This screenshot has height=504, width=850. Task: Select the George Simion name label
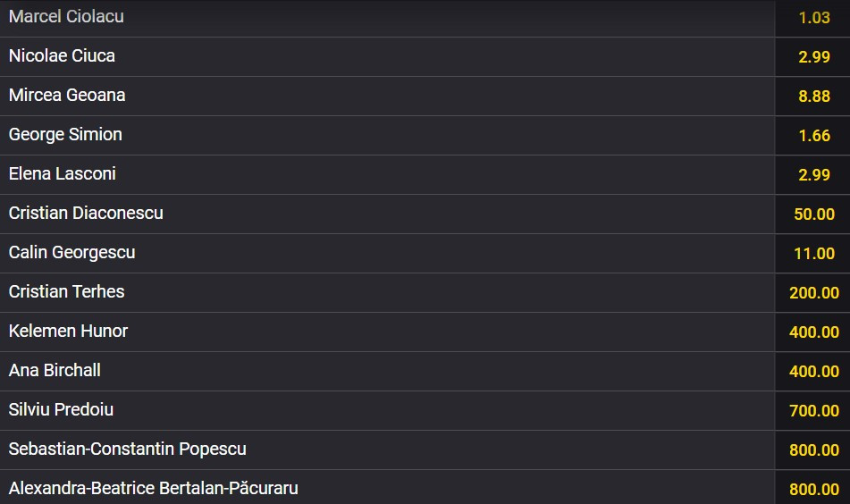click(x=65, y=135)
